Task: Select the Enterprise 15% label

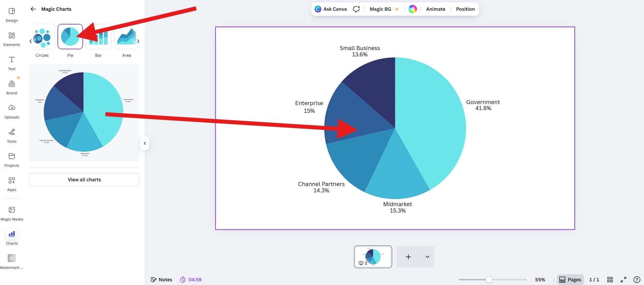Action: coord(309,107)
